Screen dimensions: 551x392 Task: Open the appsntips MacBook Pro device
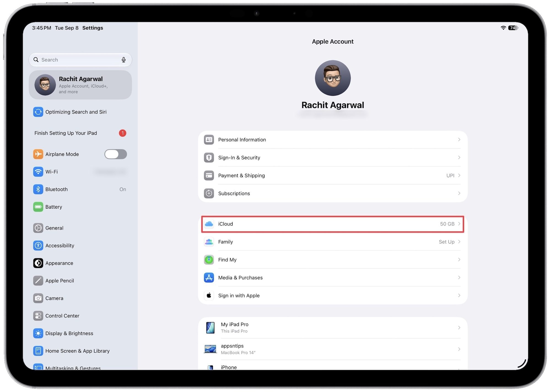[x=333, y=349]
